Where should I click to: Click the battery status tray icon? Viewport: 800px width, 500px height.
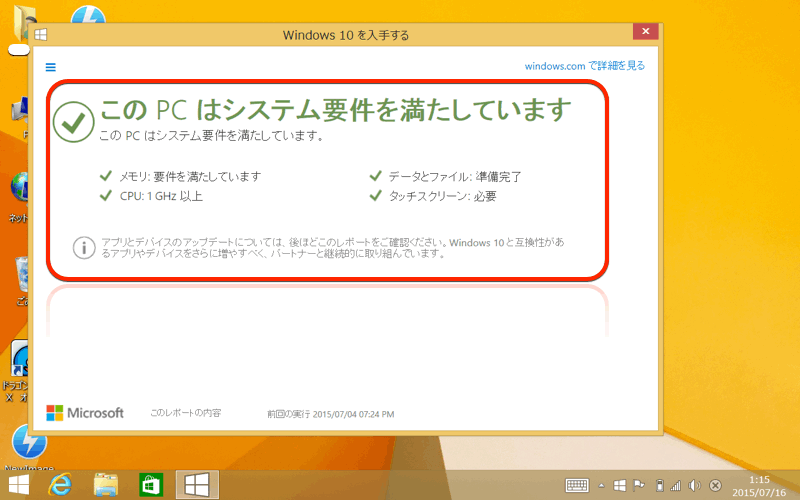(x=658, y=485)
